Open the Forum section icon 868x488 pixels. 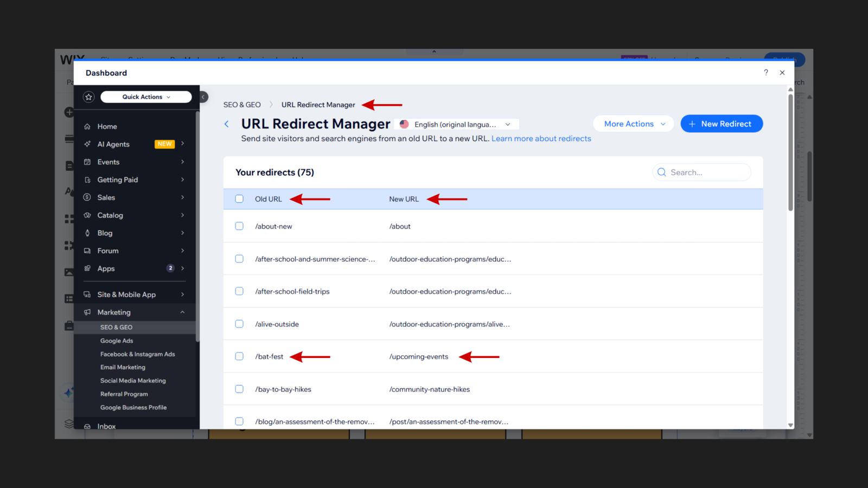[x=88, y=251]
